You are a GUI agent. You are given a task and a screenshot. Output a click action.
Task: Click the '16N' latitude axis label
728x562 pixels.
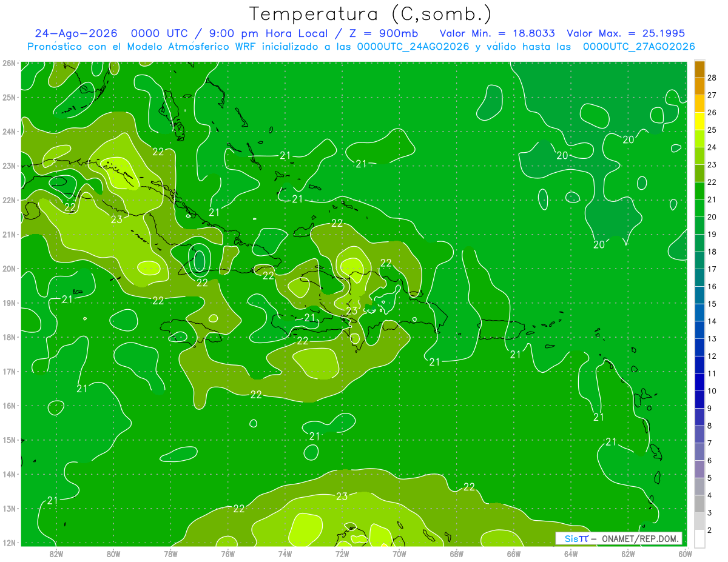point(8,406)
